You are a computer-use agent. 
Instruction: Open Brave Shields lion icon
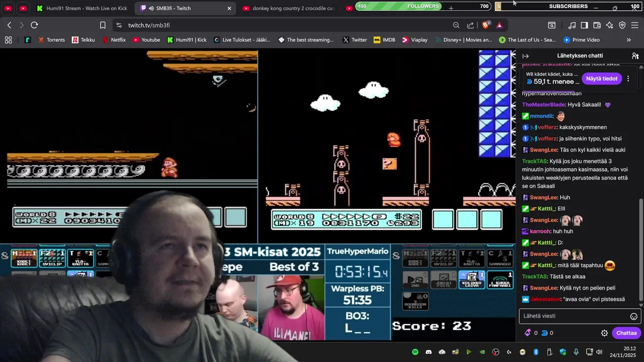tap(486, 25)
